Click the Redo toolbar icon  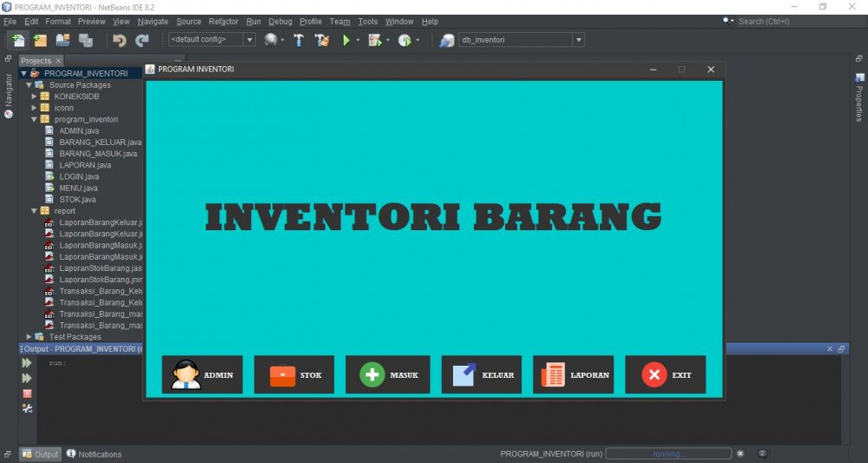(141, 40)
